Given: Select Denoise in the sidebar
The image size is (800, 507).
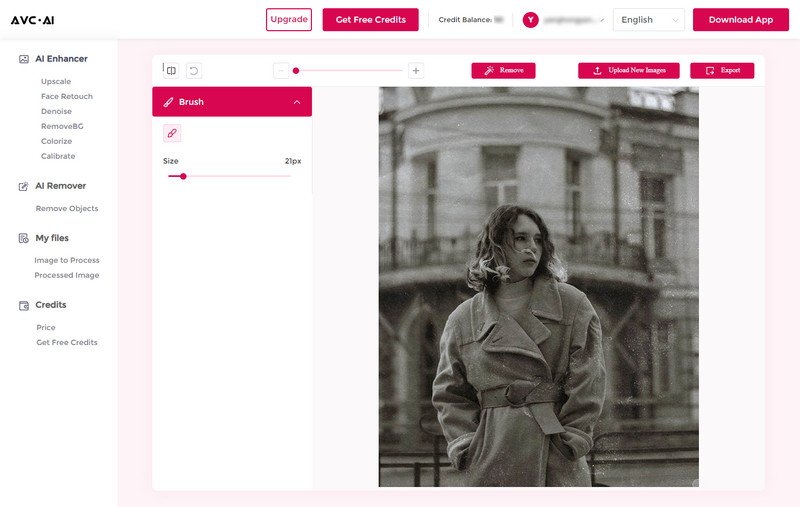Looking at the screenshot, I should click(x=56, y=111).
